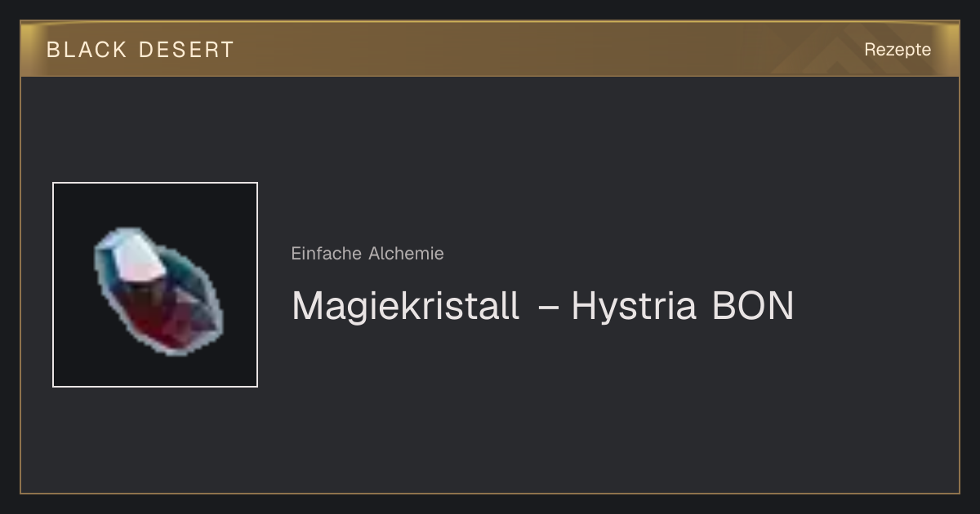Click the word Magiekristall in the title
Viewport: 980px width, 514px height.
406,307
